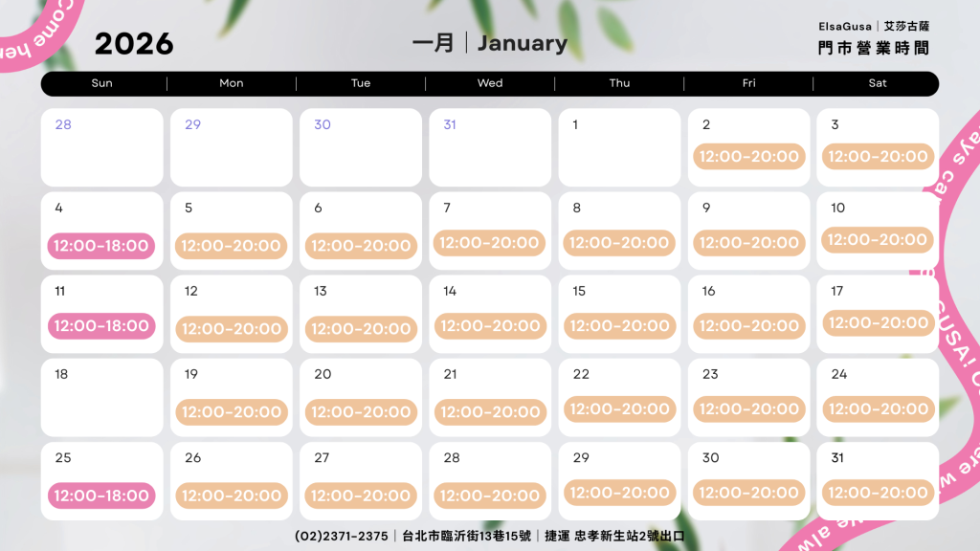The image size is (980, 551).
Task: Click the 12:00-20:00 pill on January 14
Action: (x=490, y=326)
